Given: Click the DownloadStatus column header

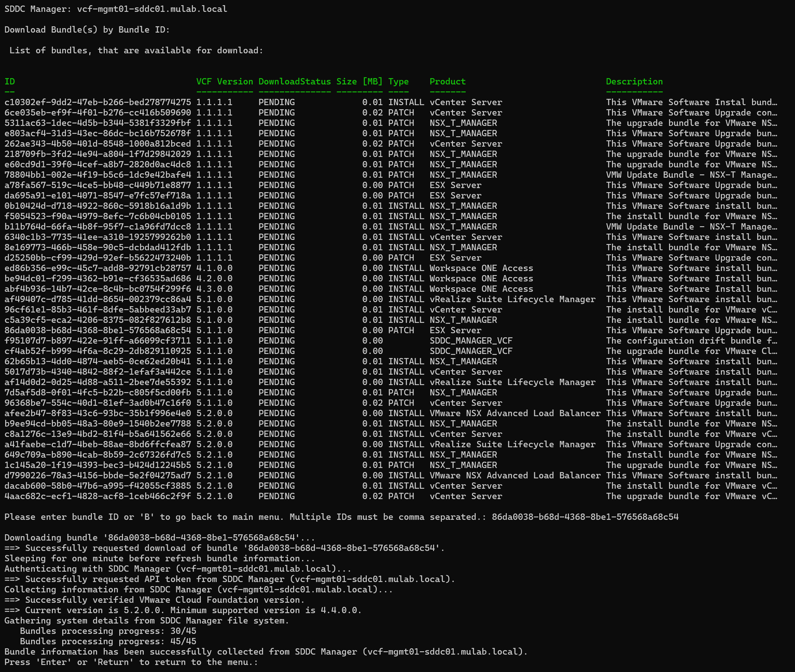Looking at the screenshot, I should point(295,81).
